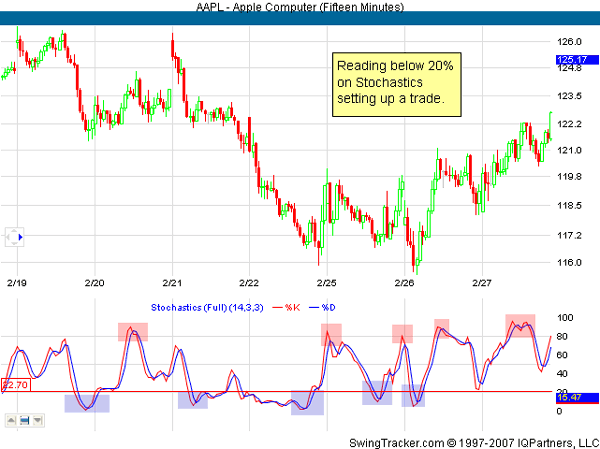Maximize the Stochastics indicator panel
Viewport: 600px width, 449px height.
[x=24, y=421]
